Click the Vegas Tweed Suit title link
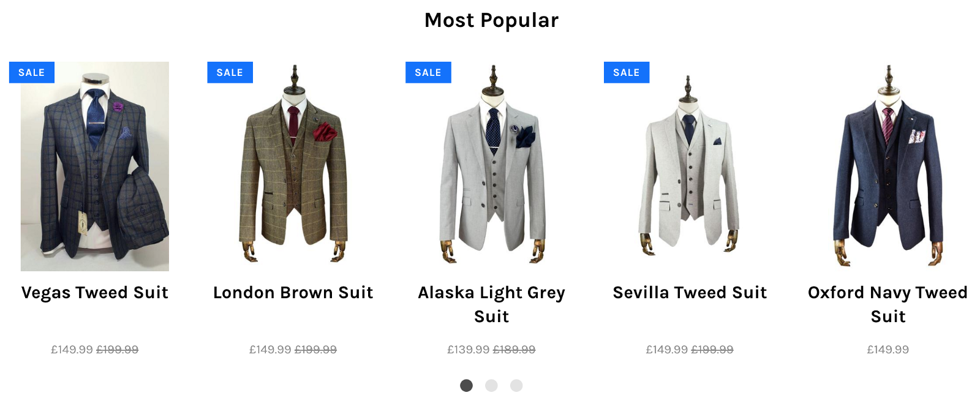 pyautogui.click(x=95, y=293)
